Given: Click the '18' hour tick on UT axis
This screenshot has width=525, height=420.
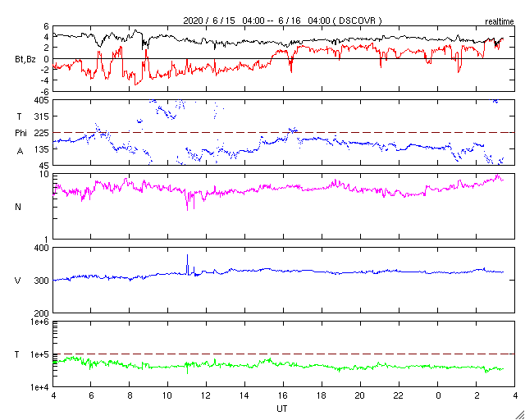Looking at the screenshot, I should click(x=322, y=396).
